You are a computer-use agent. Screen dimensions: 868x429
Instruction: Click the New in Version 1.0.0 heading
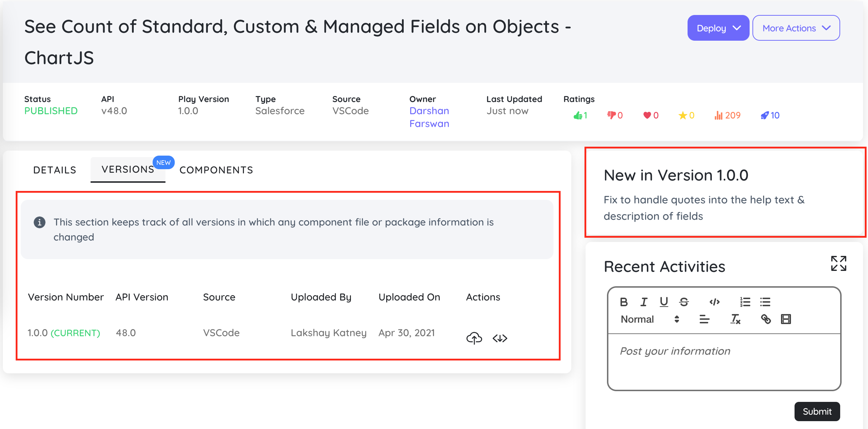pos(676,175)
